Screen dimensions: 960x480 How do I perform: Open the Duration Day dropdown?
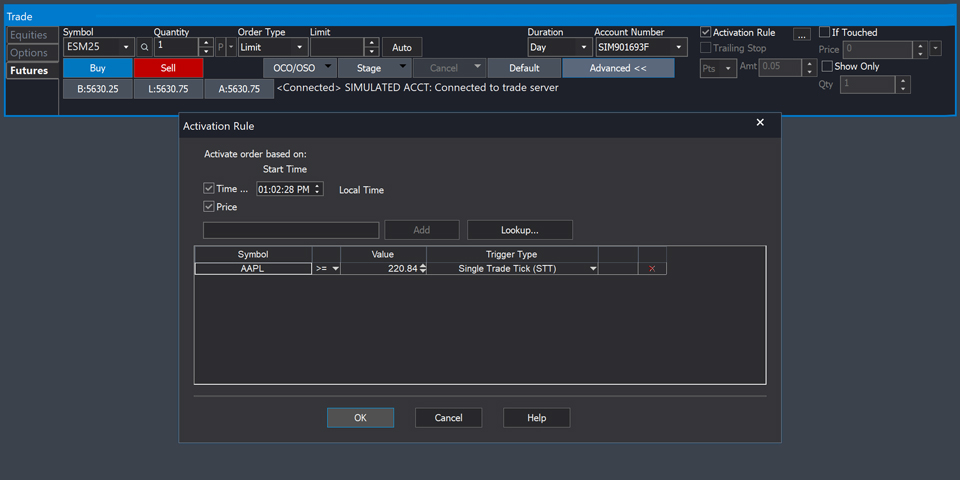tap(583, 47)
